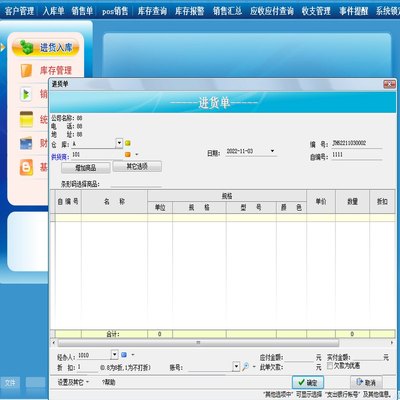Click the 此单欠款 debt field

(x=299, y=367)
